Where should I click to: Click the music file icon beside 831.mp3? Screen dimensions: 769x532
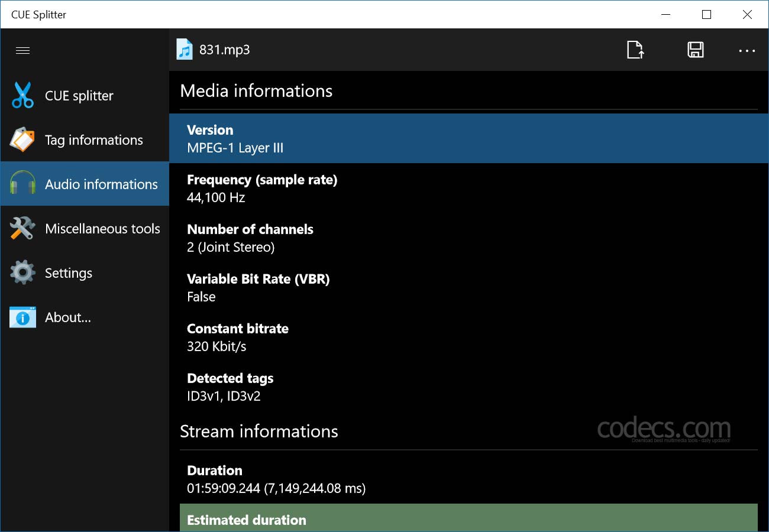[185, 50]
